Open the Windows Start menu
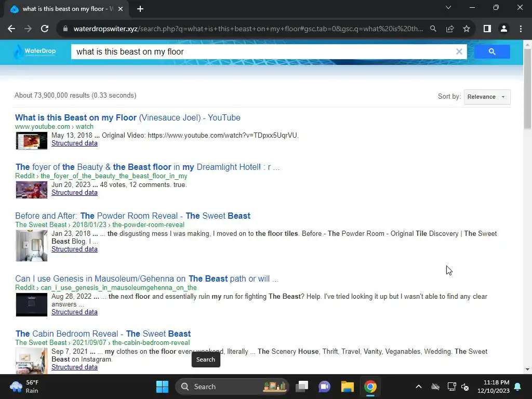This screenshot has width=532, height=399. (162, 387)
